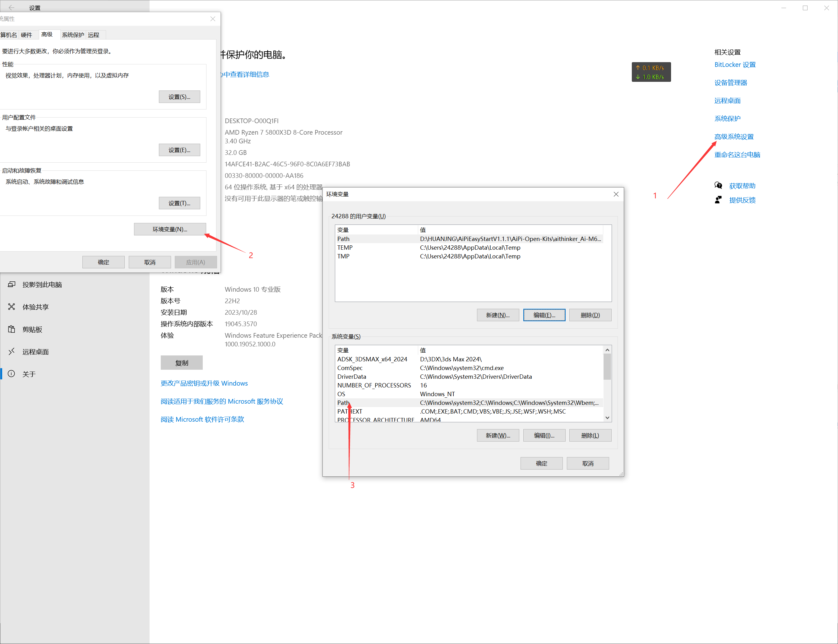Image resolution: width=838 pixels, height=644 pixels.
Task: Cancel the Environment Variables dialog
Action: (588, 463)
